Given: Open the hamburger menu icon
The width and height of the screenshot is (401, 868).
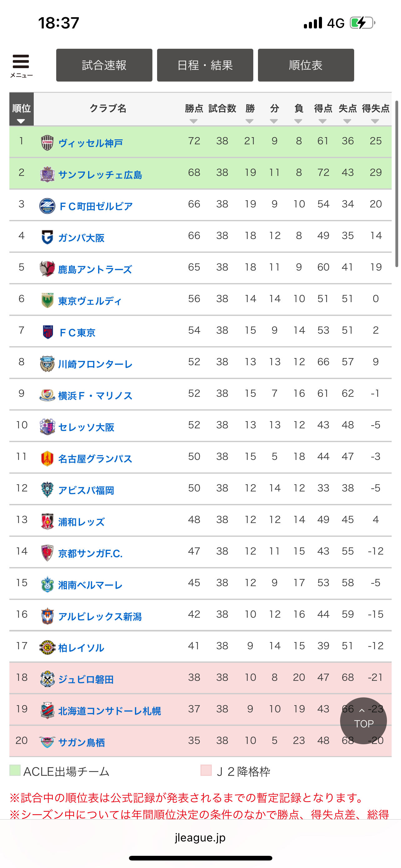Looking at the screenshot, I should click(21, 62).
